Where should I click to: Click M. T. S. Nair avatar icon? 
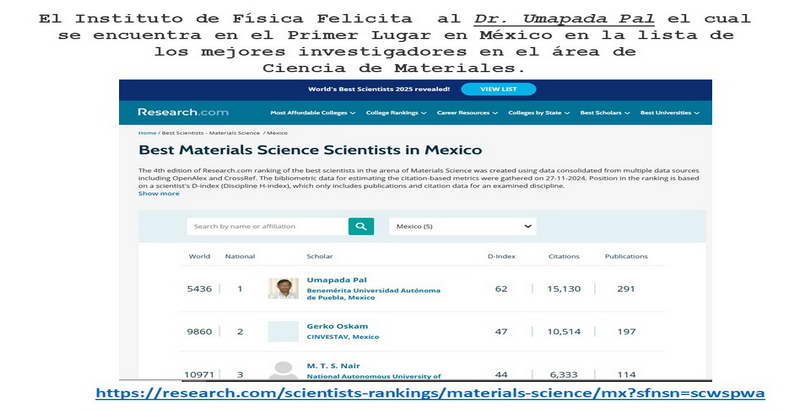coord(283,371)
